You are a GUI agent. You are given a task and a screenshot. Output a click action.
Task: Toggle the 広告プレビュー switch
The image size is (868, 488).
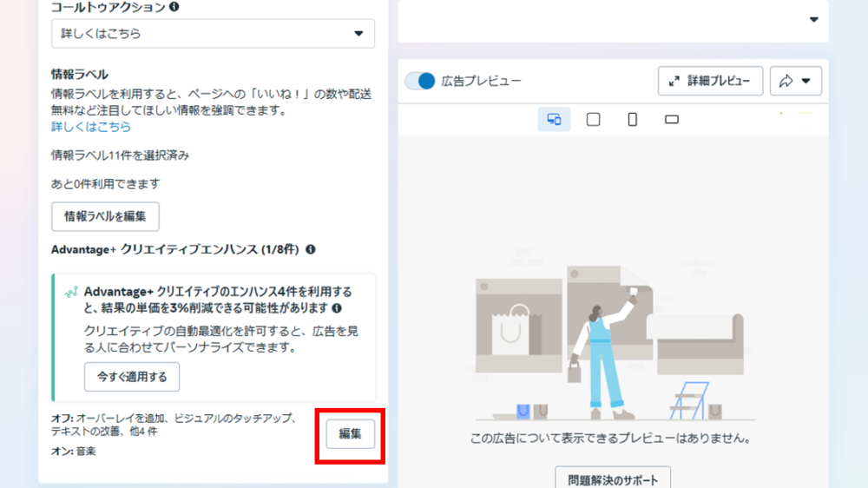[419, 81]
